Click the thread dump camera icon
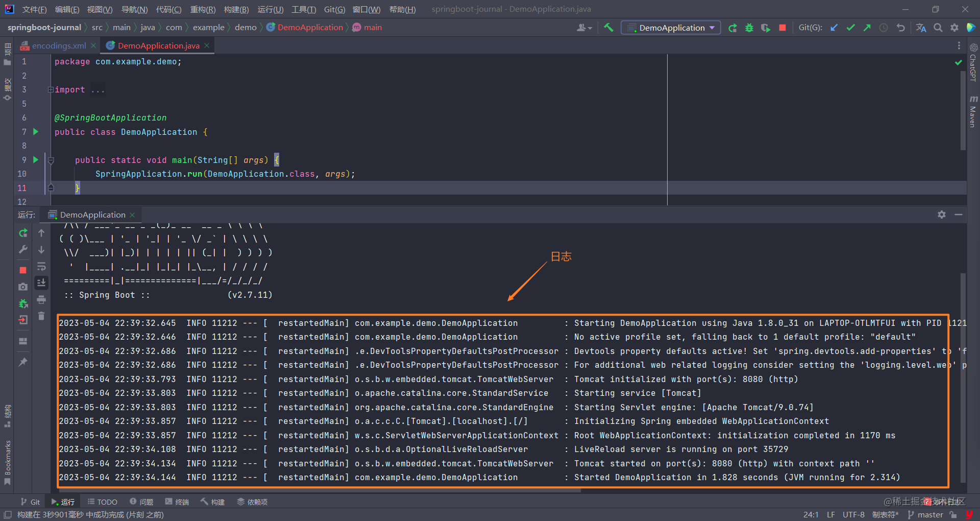 23,287
